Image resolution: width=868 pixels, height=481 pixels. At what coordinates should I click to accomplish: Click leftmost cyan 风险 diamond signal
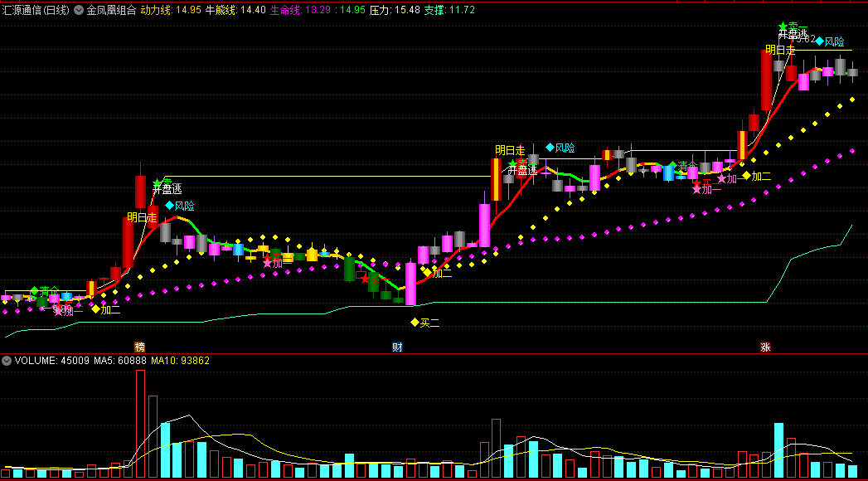169,206
